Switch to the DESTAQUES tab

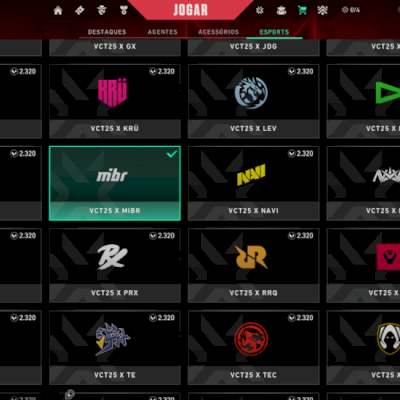pyautogui.click(x=107, y=32)
